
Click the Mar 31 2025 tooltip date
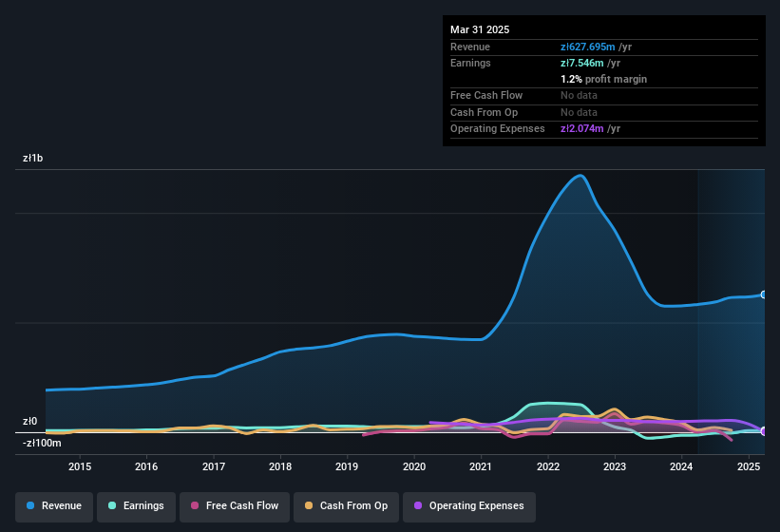tap(480, 29)
